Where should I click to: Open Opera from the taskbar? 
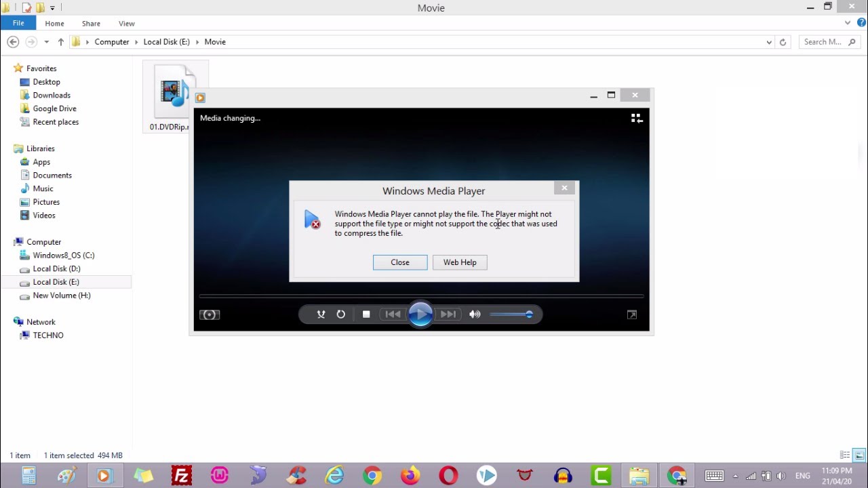coord(448,476)
